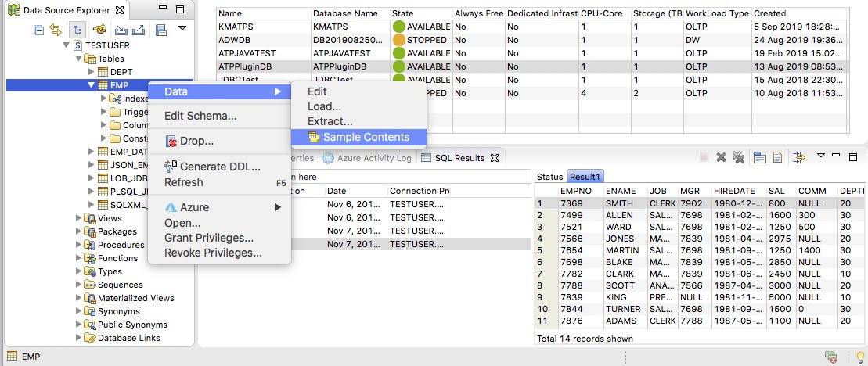Viewport: 868px width, 366px height.
Task: Select Generate DDL... in the context menu
Action: [x=219, y=167]
